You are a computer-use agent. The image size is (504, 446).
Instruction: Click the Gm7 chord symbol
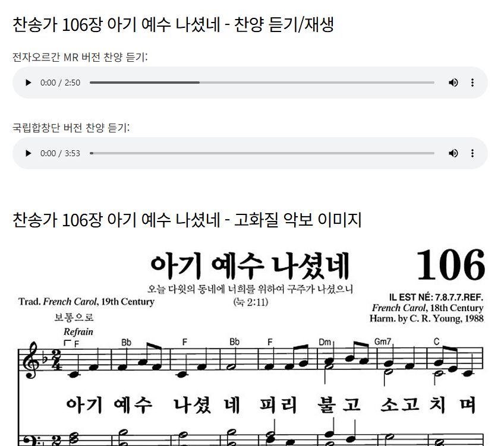click(x=383, y=341)
